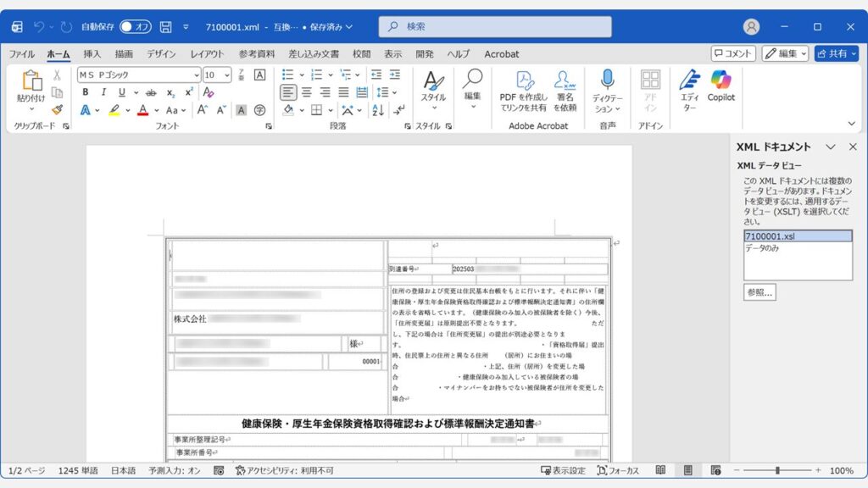This screenshot has height=488, width=868.
Task: Toggle bold formatting
Action: [x=85, y=91]
